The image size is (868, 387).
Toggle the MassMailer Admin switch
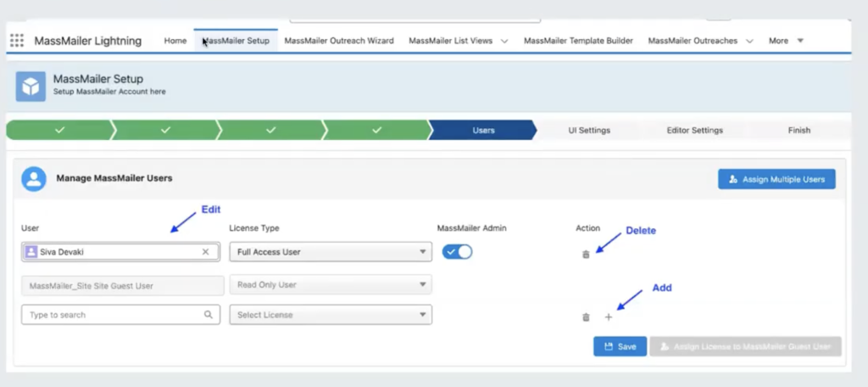457,252
